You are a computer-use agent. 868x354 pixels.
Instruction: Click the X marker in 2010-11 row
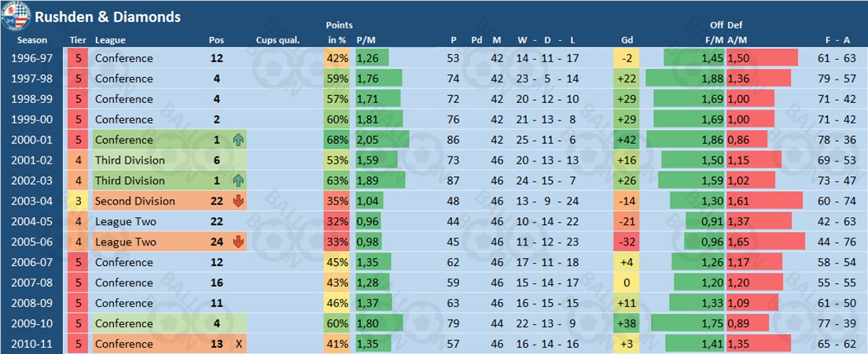pyautogui.click(x=238, y=344)
